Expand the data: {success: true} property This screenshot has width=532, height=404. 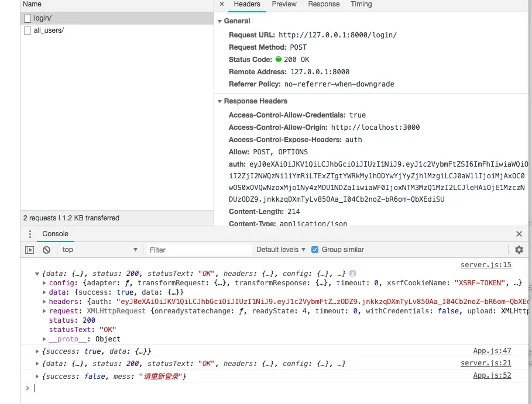pyautogui.click(x=44, y=292)
